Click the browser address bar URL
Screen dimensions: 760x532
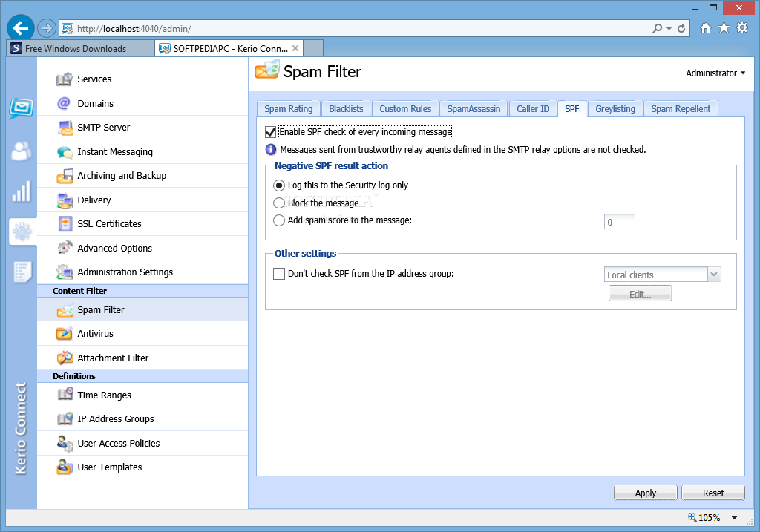point(134,29)
